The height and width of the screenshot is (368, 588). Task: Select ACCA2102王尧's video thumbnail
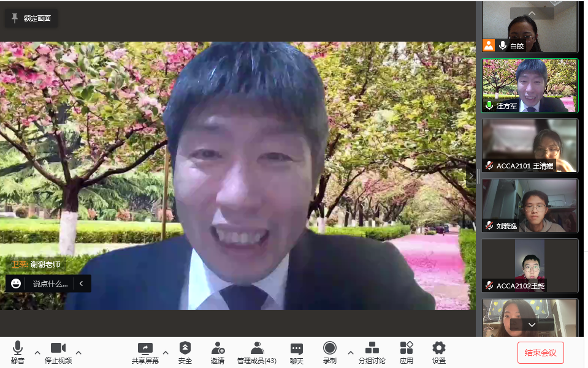530,265
